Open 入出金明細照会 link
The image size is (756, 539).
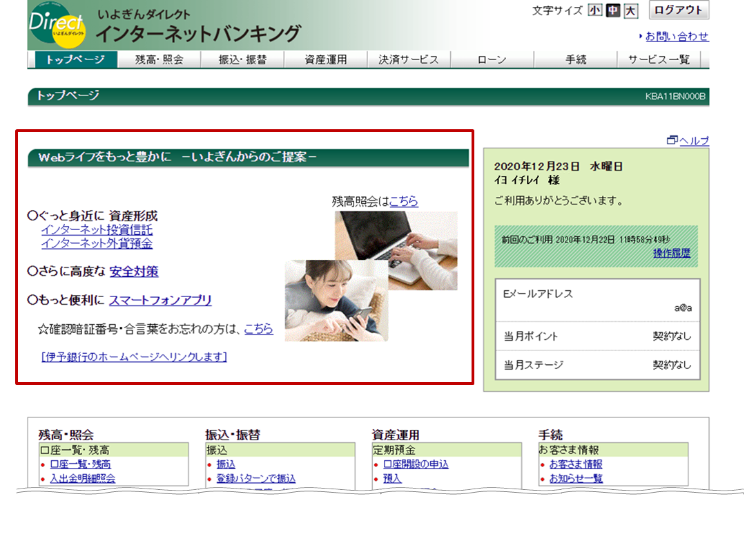point(83,478)
